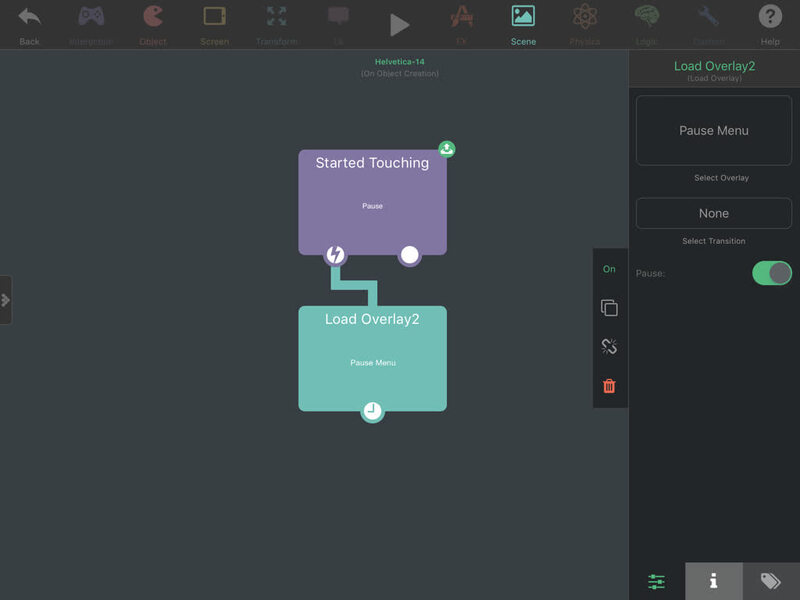800x600 pixels.
Task: Select the Scene behaviors category
Action: point(523,24)
